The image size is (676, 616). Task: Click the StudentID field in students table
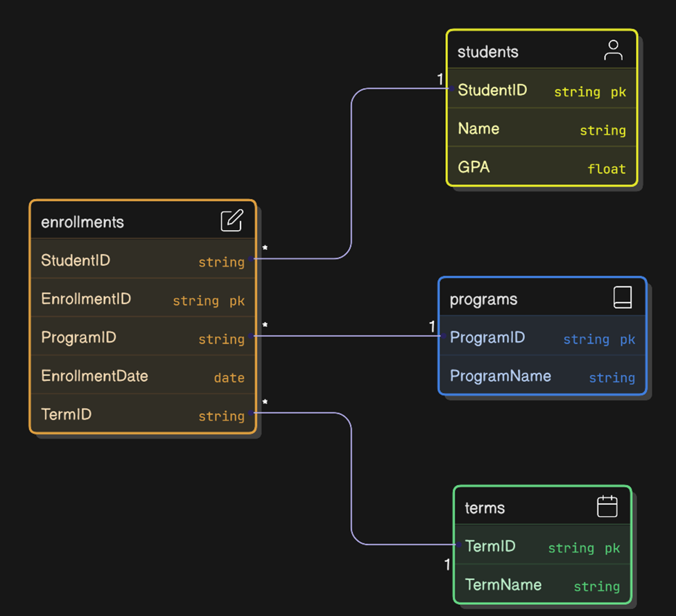click(x=492, y=90)
